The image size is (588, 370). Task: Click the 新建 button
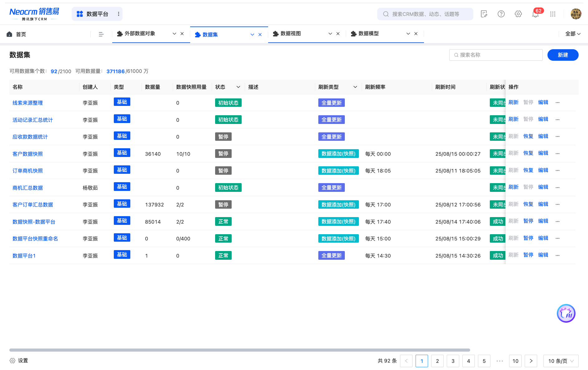pyautogui.click(x=563, y=55)
